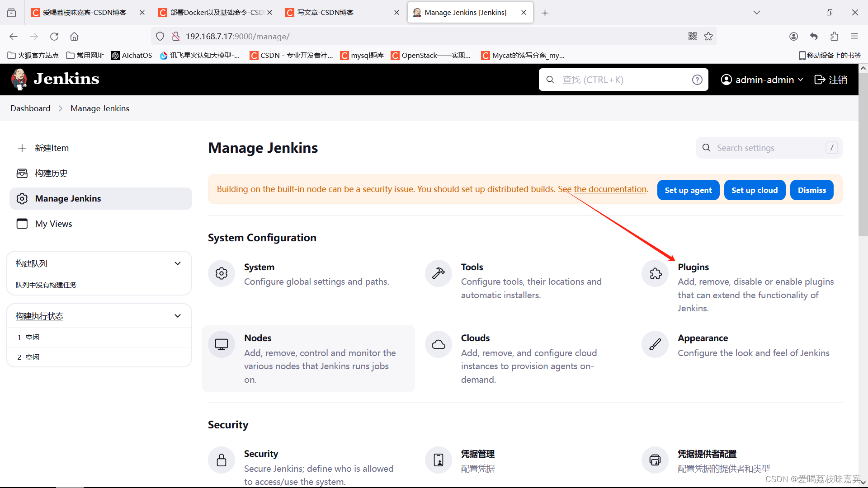
Task: Click the undo arrow icon in browser toolbar
Action: pyautogui.click(x=814, y=37)
